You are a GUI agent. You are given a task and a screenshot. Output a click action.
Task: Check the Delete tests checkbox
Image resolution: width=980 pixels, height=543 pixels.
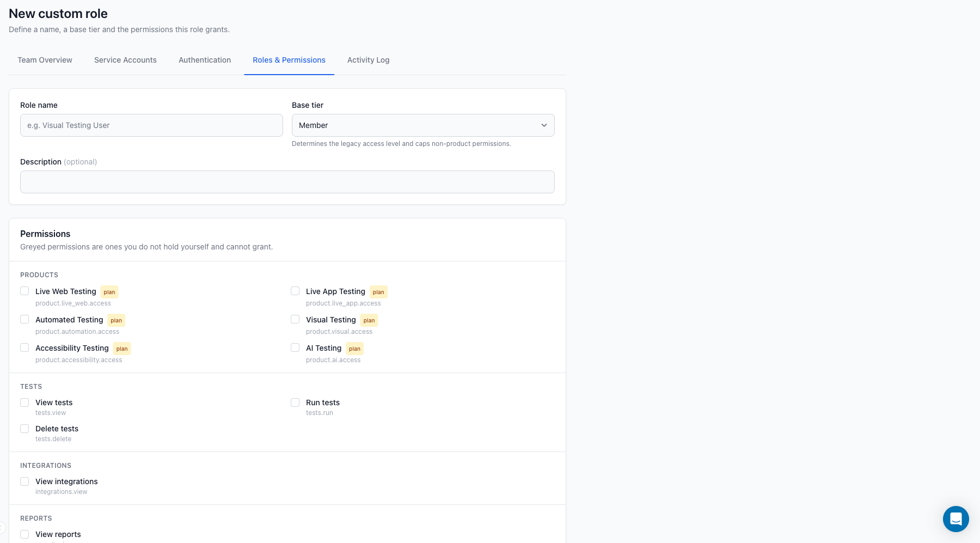click(24, 429)
